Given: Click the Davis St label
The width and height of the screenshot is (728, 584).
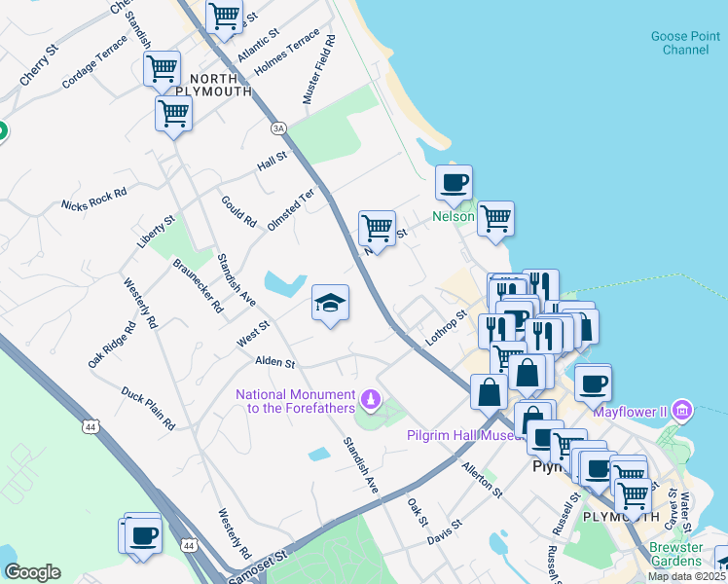Looking at the screenshot, I should [x=445, y=532].
